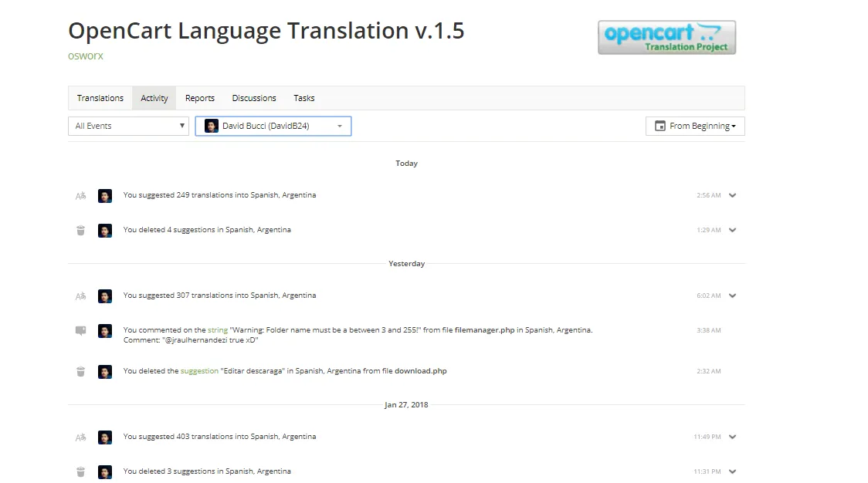Click user avatar on deleted 4 suggestions row
The width and height of the screenshot is (868, 483).
click(x=105, y=230)
